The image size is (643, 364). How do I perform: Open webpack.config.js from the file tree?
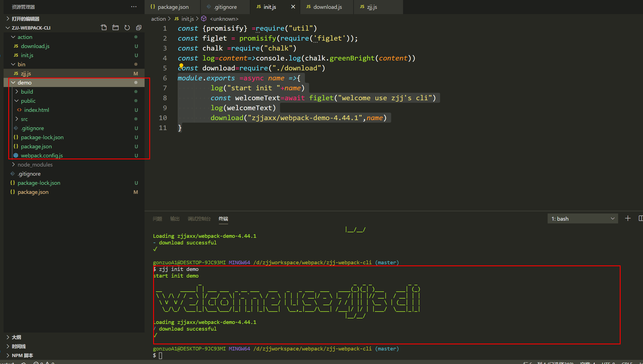click(42, 155)
